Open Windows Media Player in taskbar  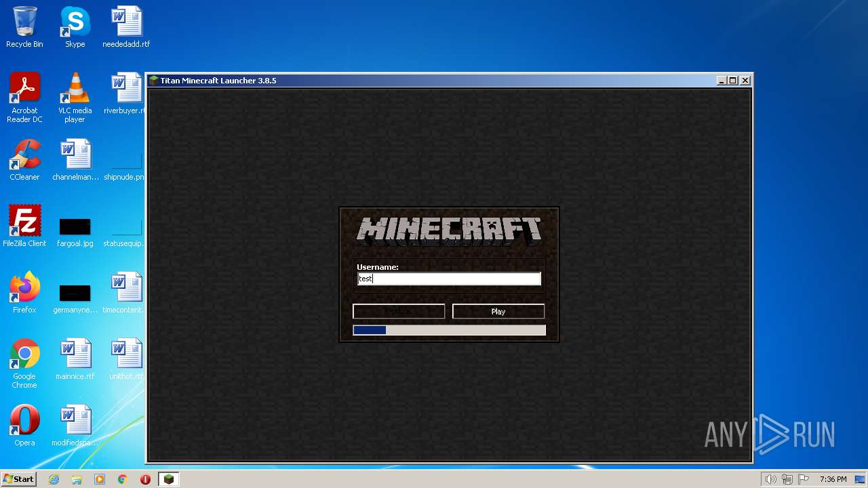[x=100, y=479]
